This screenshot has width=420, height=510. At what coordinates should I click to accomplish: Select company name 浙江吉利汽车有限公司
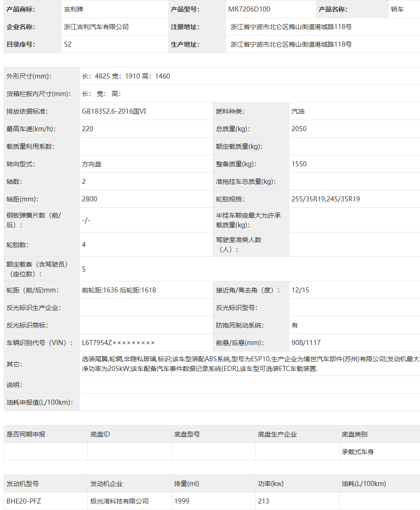tap(96, 27)
